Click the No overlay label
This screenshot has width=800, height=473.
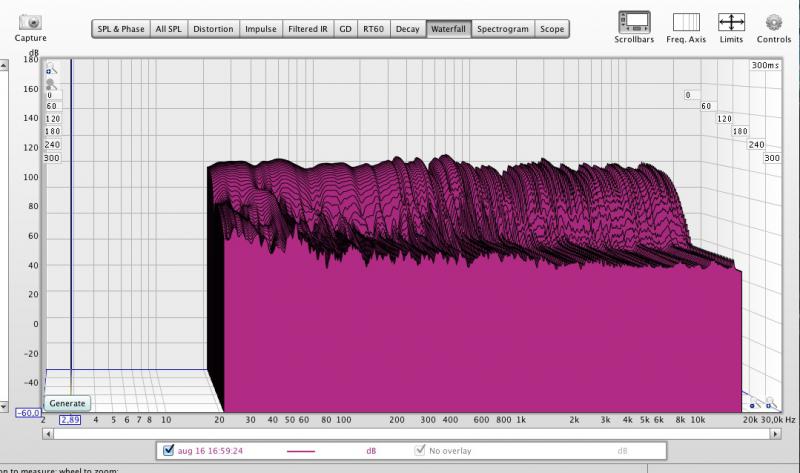450,451
